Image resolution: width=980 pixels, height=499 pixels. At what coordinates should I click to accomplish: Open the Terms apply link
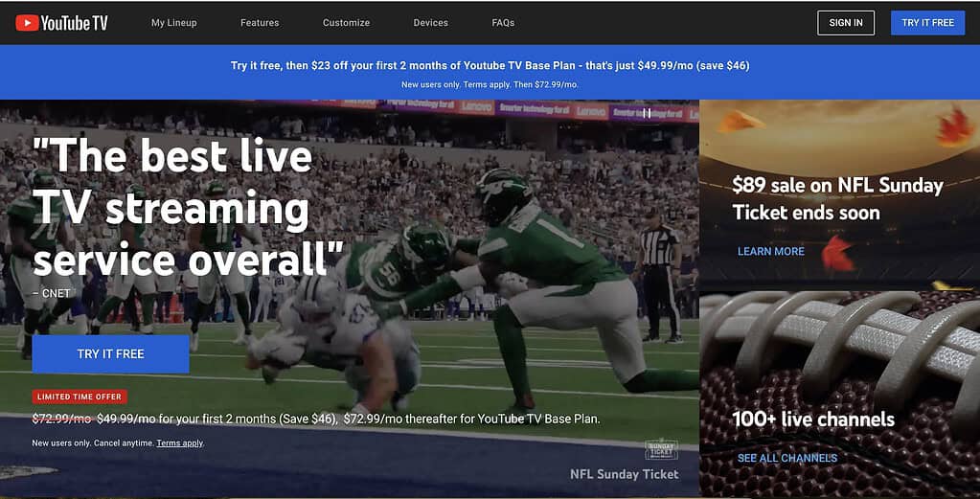coord(179,443)
